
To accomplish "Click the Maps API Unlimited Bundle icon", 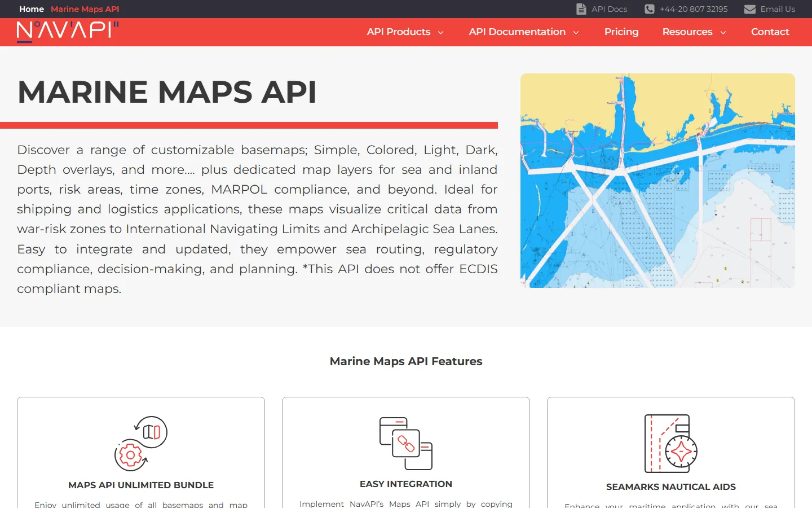I will pos(141,444).
